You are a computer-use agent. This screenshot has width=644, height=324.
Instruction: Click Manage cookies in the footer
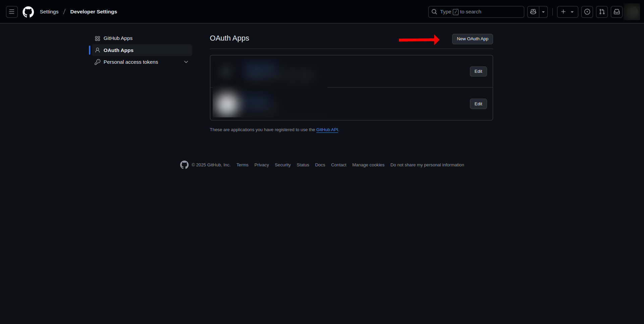(368, 165)
